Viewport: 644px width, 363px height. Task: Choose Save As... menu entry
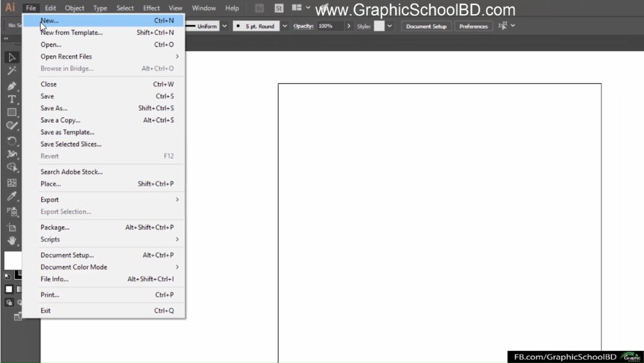point(103,108)
